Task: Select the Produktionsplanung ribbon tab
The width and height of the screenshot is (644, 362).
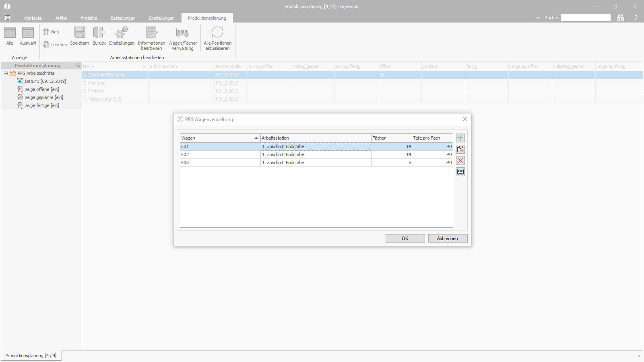Action: coord(207,18)
